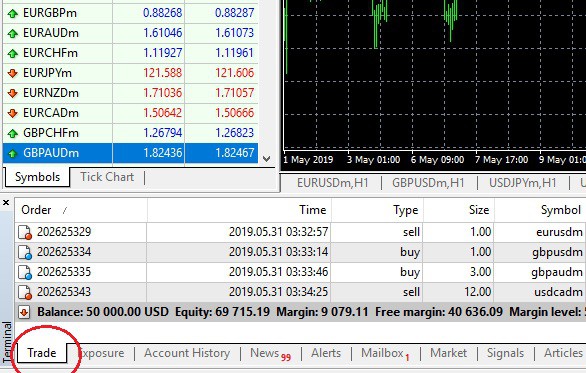The width and height of the screenshot is (586, 373).
Task: Click the EURGBPm bid price 0.88268
Action: (x=163, y=13)
